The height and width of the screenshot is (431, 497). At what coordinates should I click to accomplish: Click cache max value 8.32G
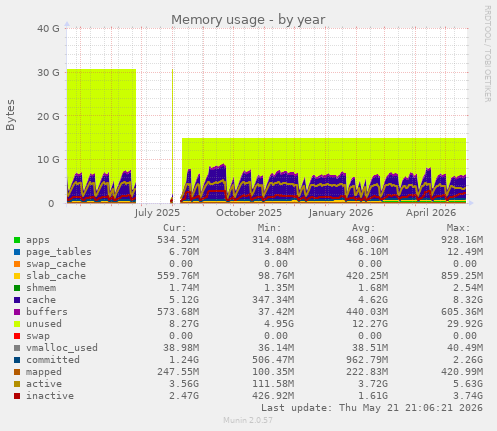pos(468,300)
